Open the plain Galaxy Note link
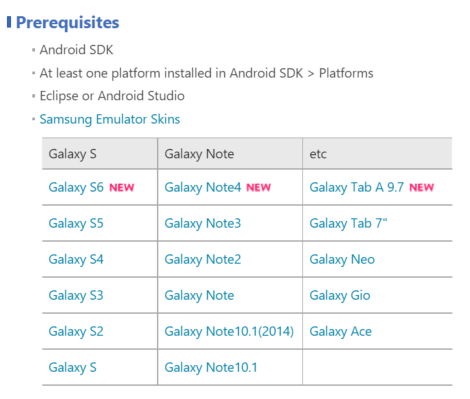The image size is (470, 399). tap(199, 296)
